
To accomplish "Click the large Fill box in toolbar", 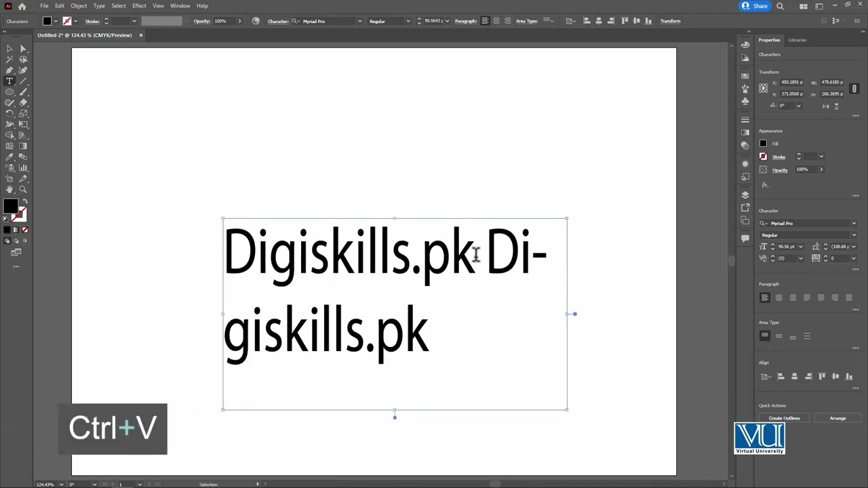I will tap(10, 207).
